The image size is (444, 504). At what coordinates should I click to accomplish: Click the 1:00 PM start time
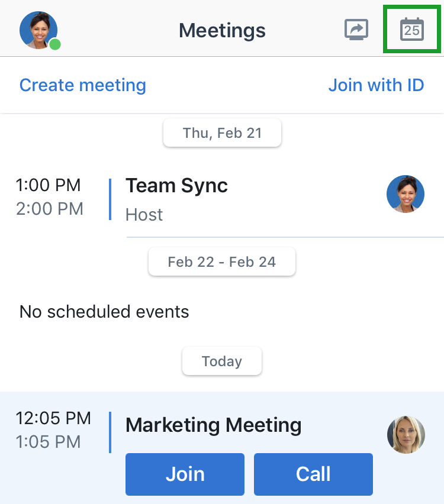pyautogui.click(x=49, y=185)
